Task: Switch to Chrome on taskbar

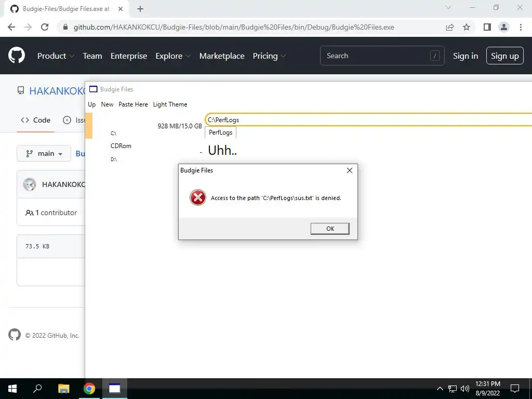Action: point(89,389)
